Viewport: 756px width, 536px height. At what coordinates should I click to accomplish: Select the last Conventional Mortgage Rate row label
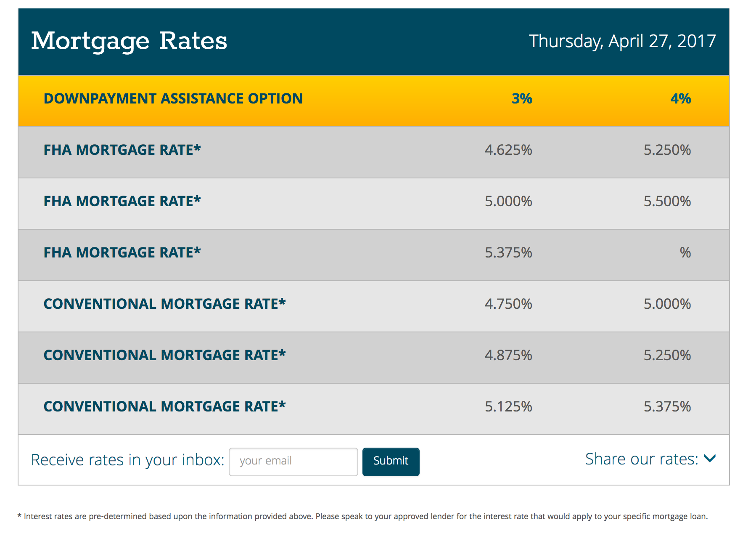click(x=165, y=406)
